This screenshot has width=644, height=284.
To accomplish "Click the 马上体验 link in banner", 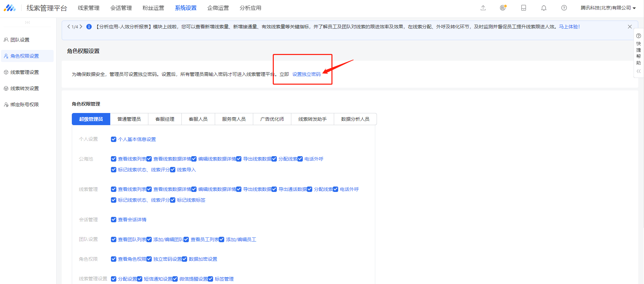I will click(x=569, y=27).
